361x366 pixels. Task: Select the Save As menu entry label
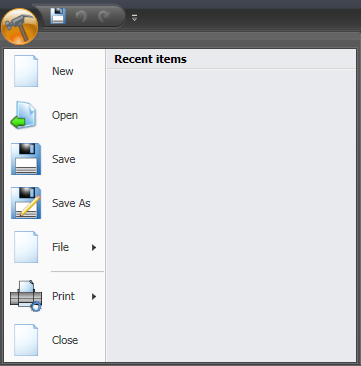click(71, 203)
